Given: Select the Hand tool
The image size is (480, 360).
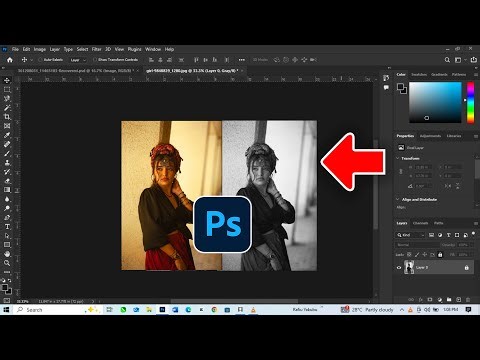Looking at the screenshot, I should click(x=7, y=254).
